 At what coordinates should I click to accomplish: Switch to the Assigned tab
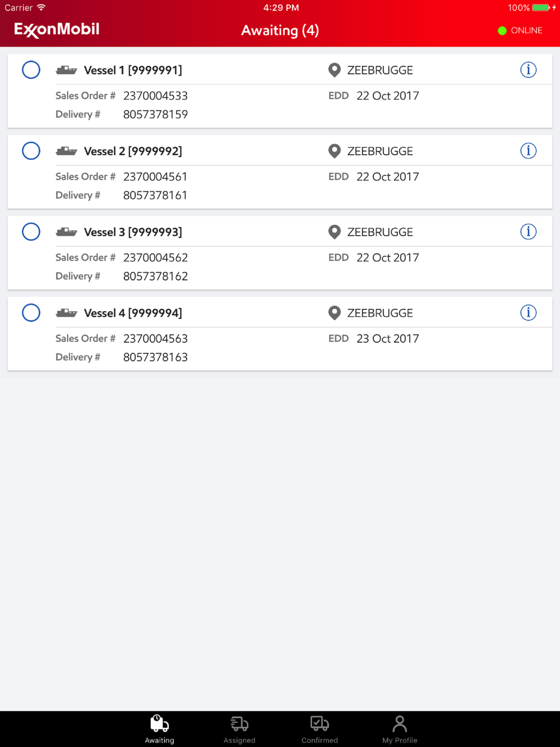[240, 729]
